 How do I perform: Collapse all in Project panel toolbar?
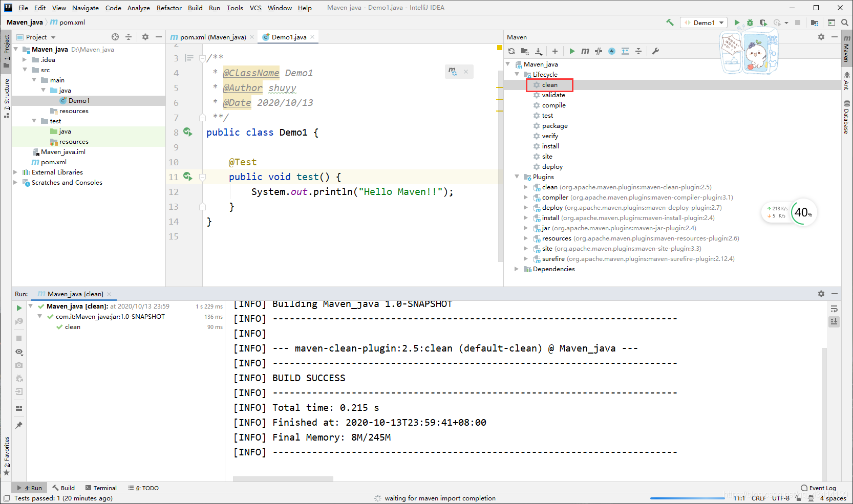coord(129,37)
